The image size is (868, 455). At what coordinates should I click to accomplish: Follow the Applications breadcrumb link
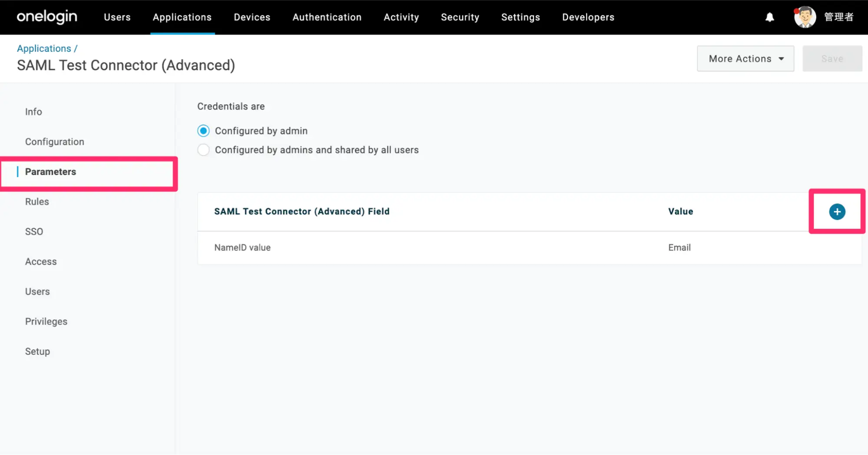44,49
